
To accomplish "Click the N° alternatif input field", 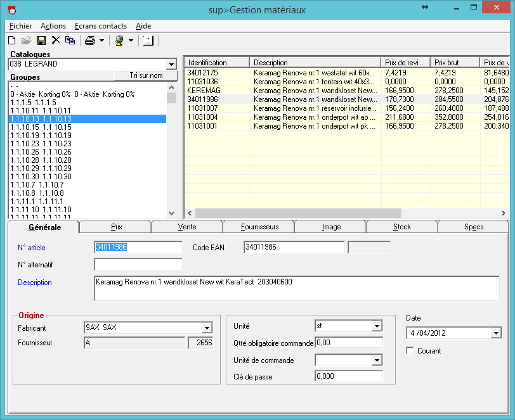I will click(x=138, y=264).
